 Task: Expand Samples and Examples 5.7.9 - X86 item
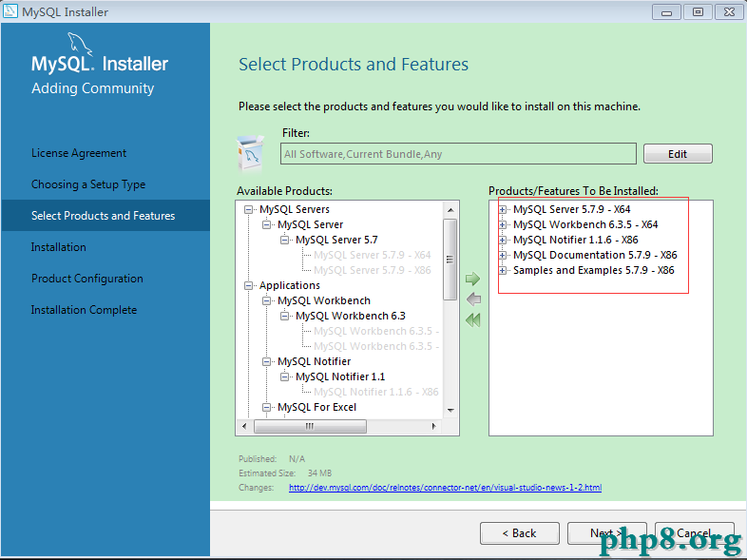pyautogui.click(x=502, y=271)
